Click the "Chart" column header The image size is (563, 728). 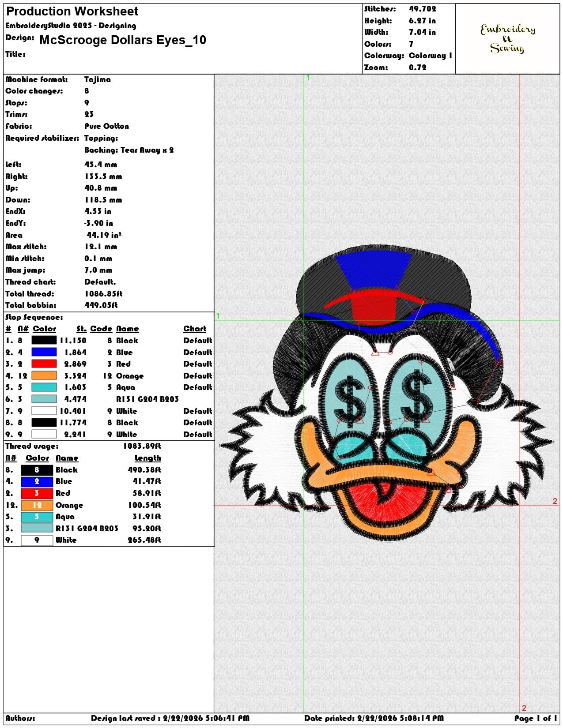click(x=195, y=329)
